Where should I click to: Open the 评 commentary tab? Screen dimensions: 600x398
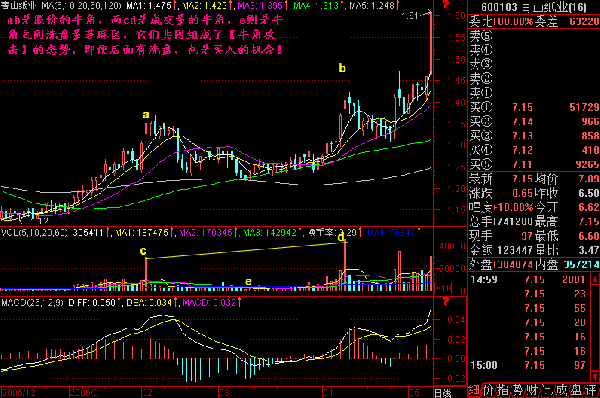(x=592, y=390)
